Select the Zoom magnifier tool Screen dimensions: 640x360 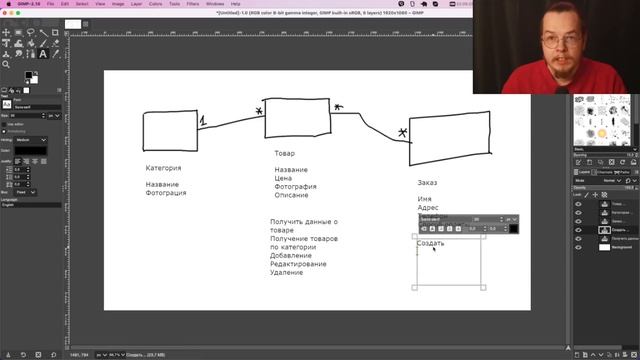pyautogui.click(x=6, y=64)
